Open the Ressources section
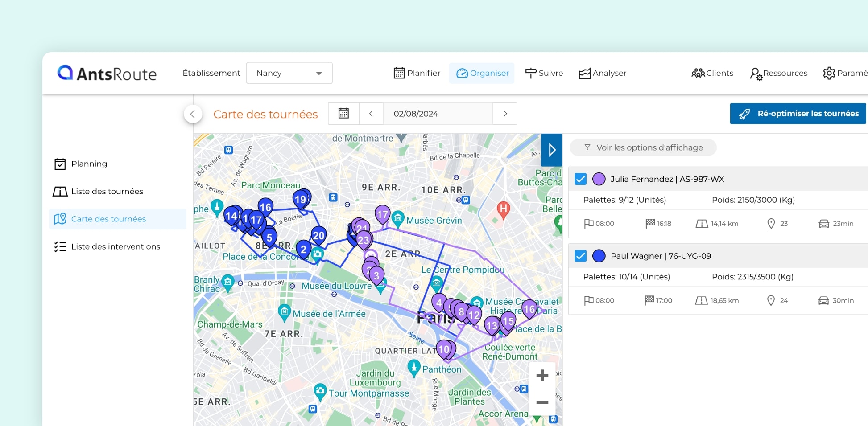Viewport: 868px width, 426px height. point(779,73)
